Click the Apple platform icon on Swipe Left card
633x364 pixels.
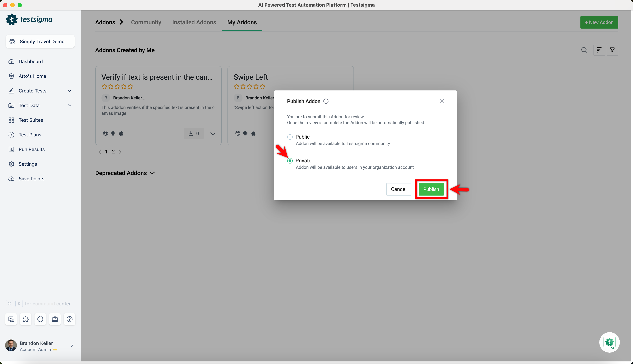coord(253,133)
